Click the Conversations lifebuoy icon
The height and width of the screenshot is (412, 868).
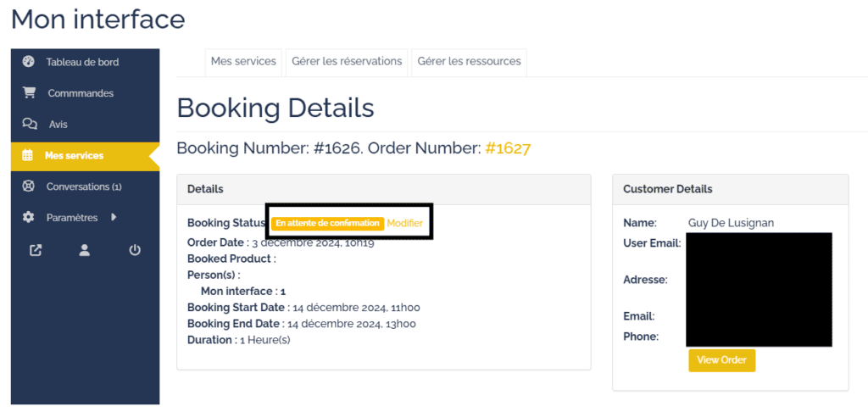(29, 187)
